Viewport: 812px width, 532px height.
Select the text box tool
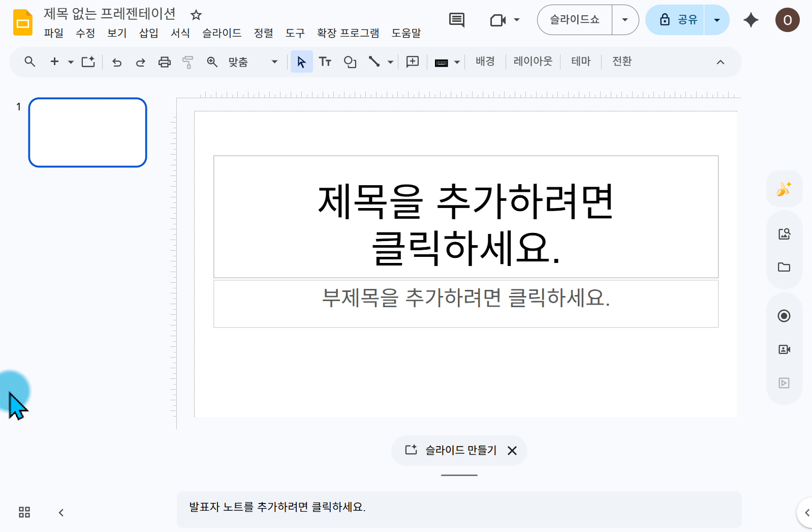[325, 62]
